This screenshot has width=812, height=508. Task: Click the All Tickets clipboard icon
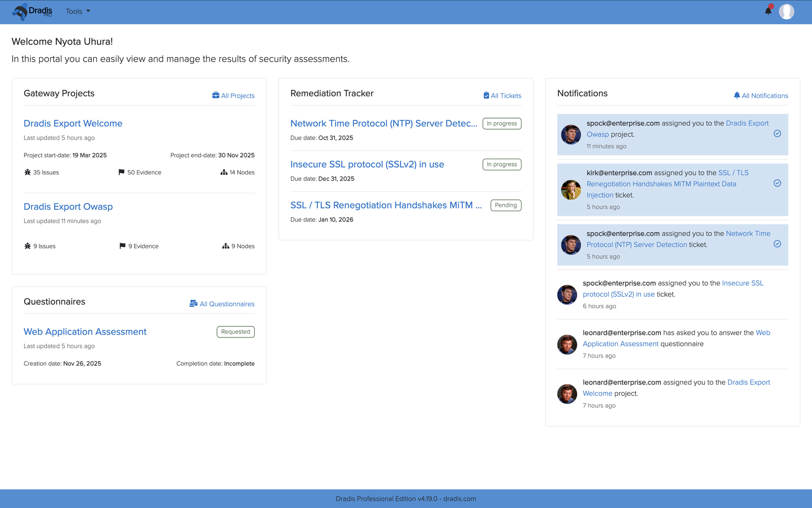(486, 95)
